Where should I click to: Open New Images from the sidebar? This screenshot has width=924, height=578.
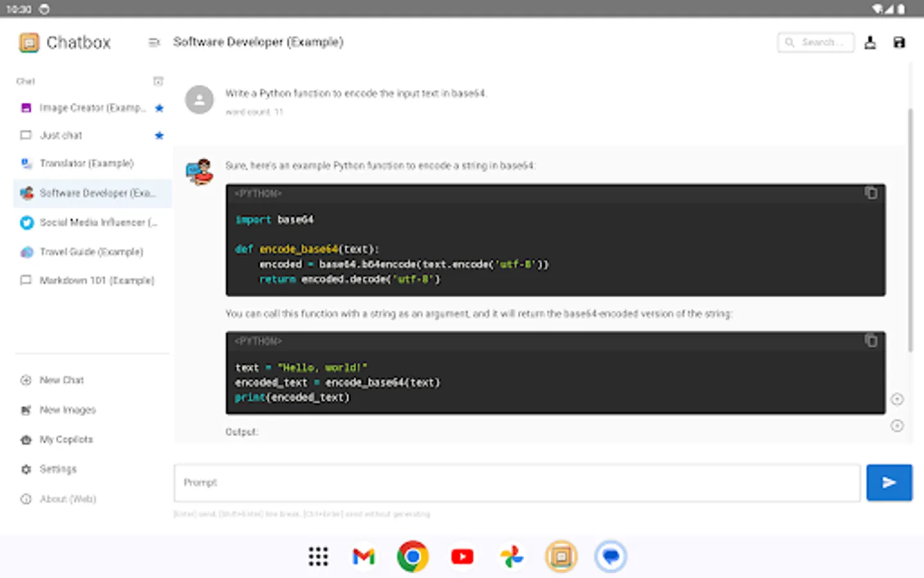tap(67, 410)
